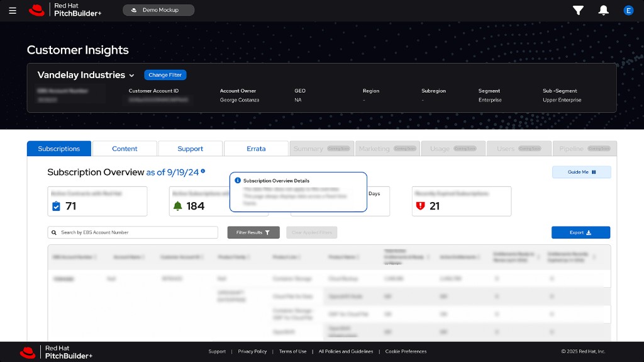Image resolution: width=644 pixels, height=362 pixels.
Task: Click the Change Filter button
Action: (x=165, y=75)
